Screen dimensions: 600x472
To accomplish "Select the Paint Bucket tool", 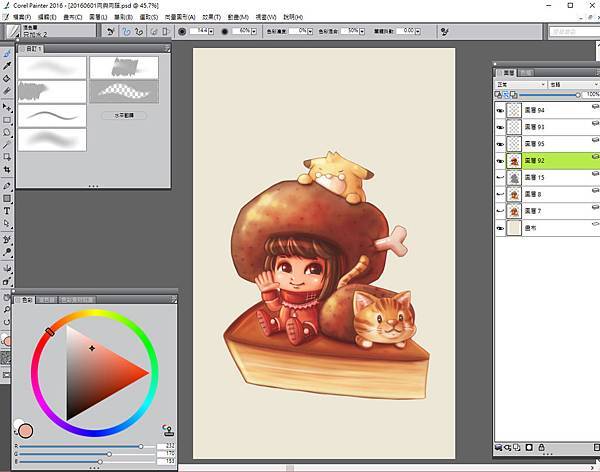I will coord(7,78).
